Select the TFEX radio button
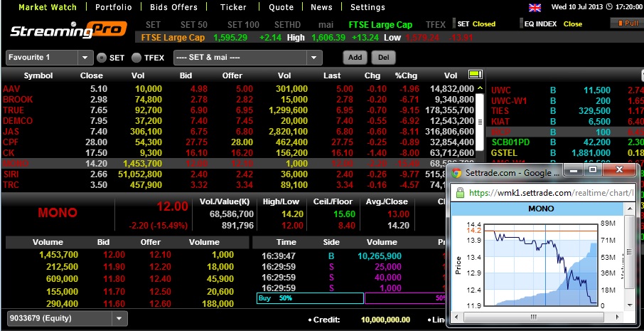644x331 pixels. [136, 58]
